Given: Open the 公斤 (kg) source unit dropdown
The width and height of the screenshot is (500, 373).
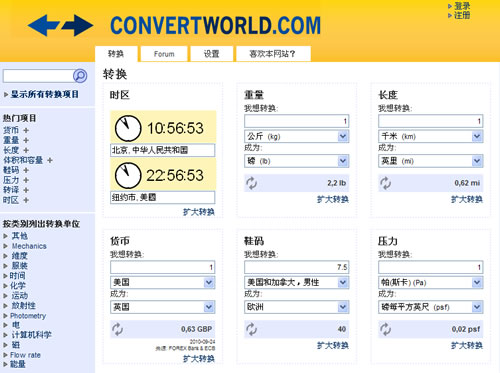Looking at the screenshot, I should [297, 136].
